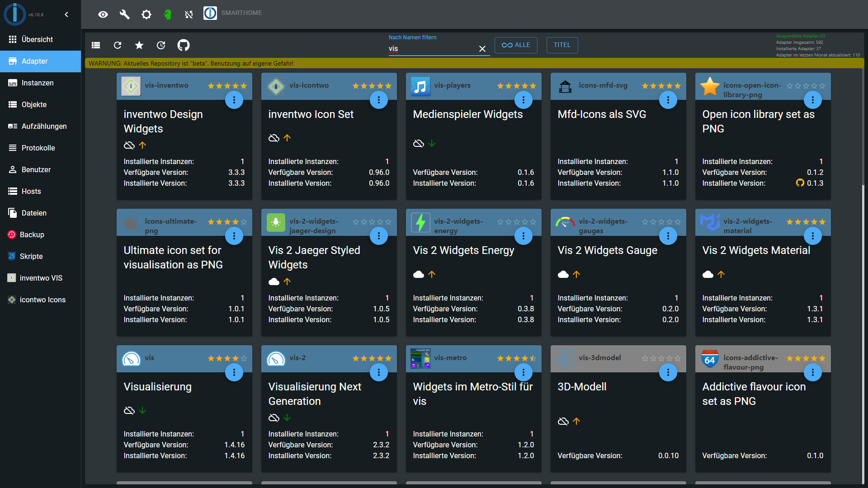Open options menu for icons-ultimate-png card

click(234, 236)
